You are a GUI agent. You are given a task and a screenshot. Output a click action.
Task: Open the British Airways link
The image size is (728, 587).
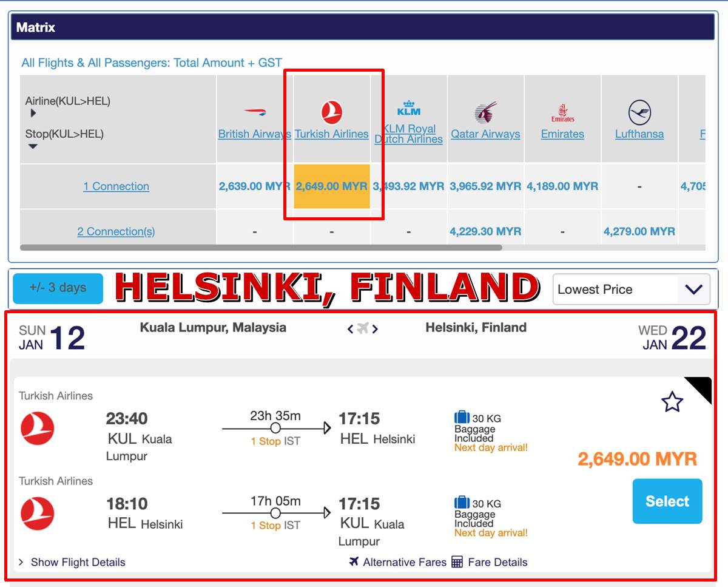[x=255, y=134]
